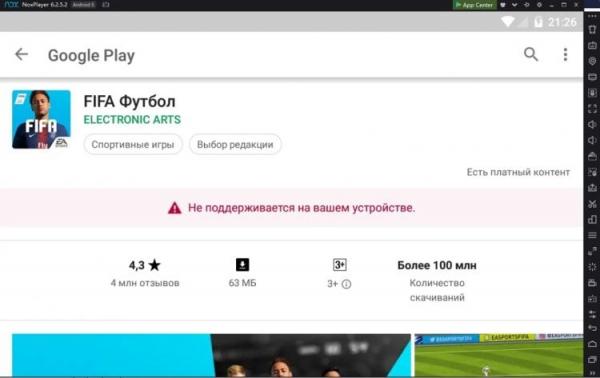Open the three-dots menu atop Nox sidebar
Screen dimensions: 600x378
click(x=592, y=16)
